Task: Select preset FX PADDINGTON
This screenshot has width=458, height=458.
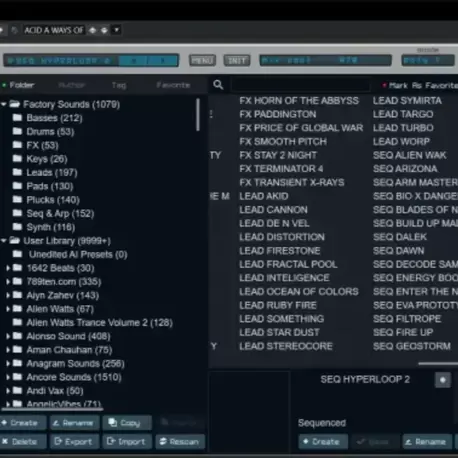Action: click(278, 114)
